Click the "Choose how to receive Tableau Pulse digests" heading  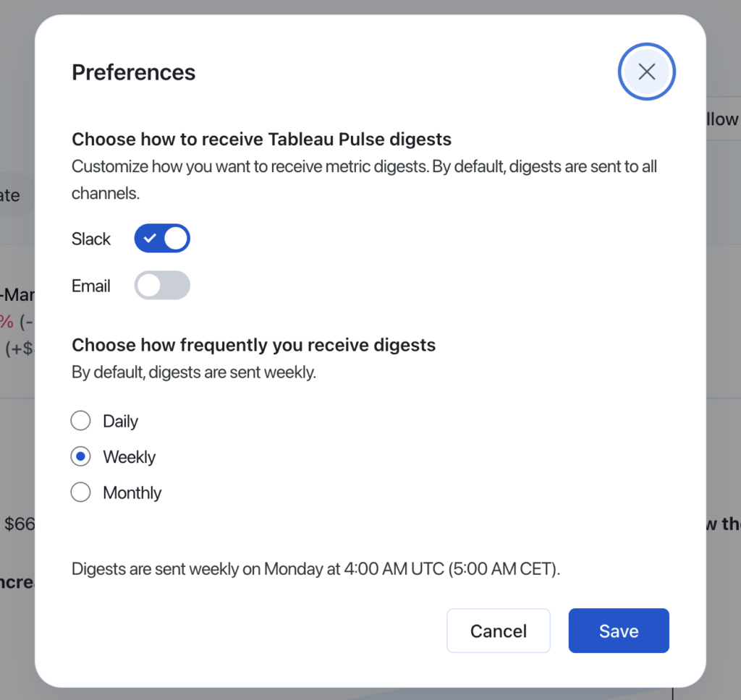coord(261,140)
